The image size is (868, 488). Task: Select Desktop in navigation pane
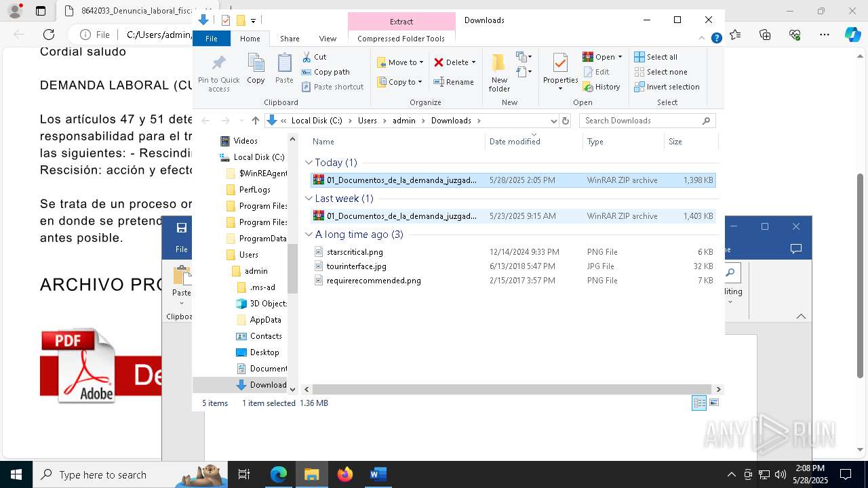point(257,352)
